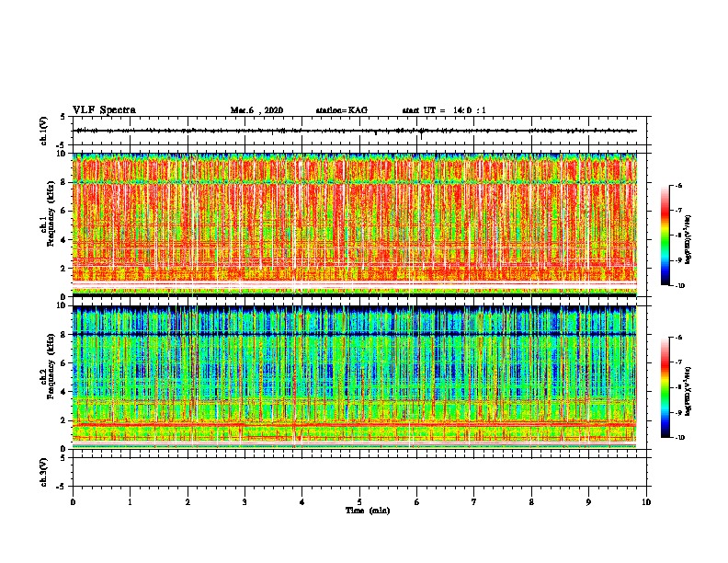This screenshot has height=563, width=728.
Task: Click time-axis tick label "2" at the bottom
Action: point(188,502)
